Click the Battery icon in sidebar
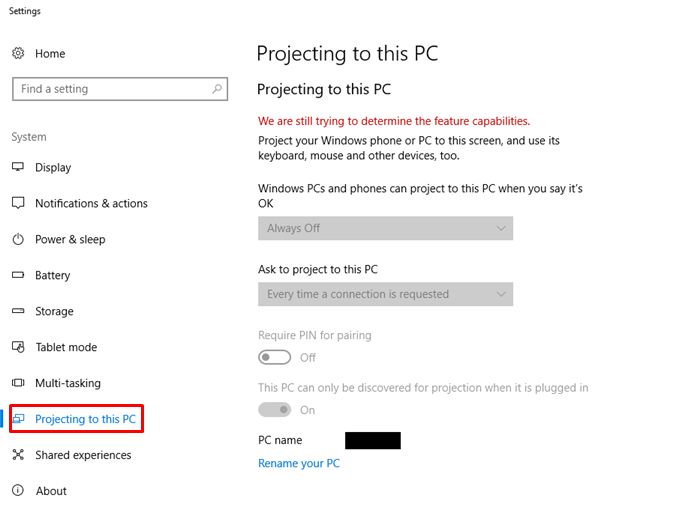697x513 pixels. coord(18,275)
